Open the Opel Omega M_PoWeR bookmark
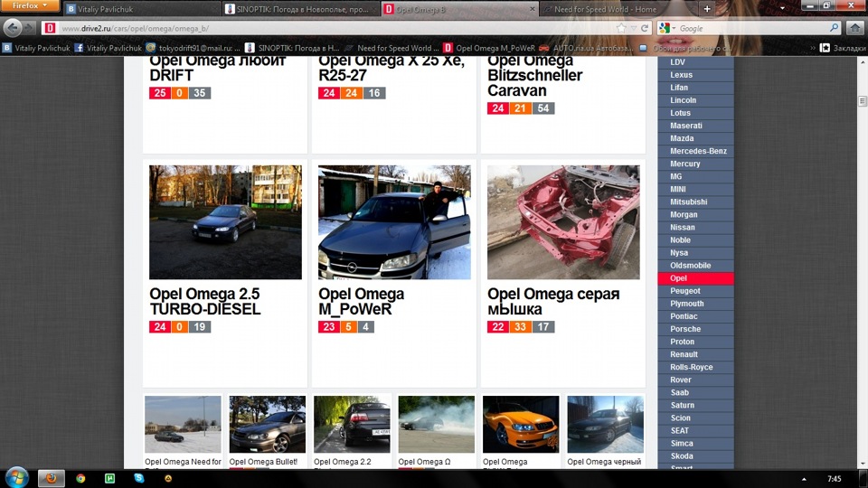 [489, 48]
